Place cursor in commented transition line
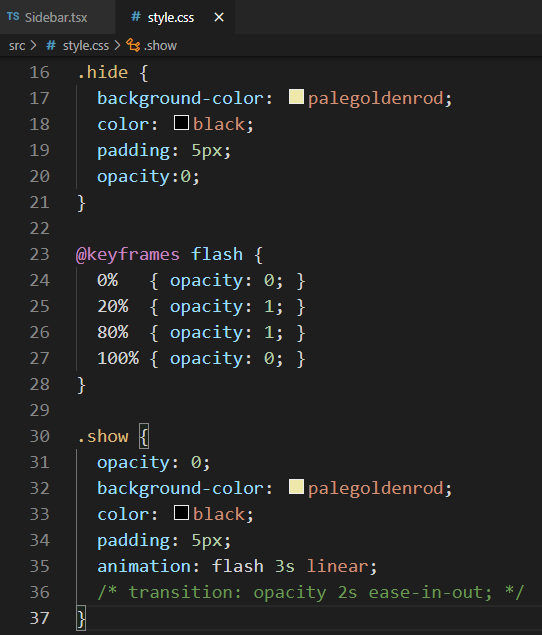 click(310, 592)
